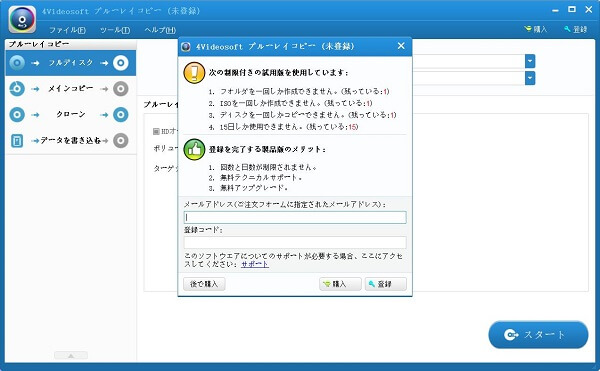
Task: Click data file icon in データを書き込む row
Action: (17, 140)
